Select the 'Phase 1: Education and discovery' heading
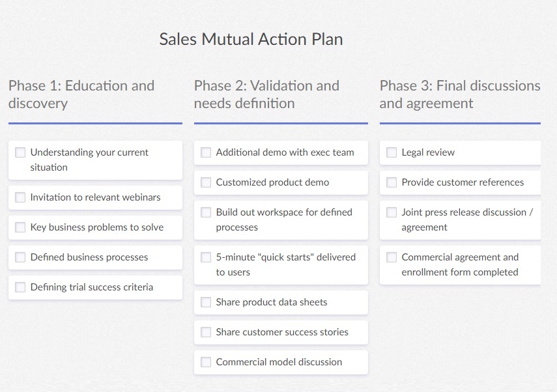557x392 pixels. 81,94
